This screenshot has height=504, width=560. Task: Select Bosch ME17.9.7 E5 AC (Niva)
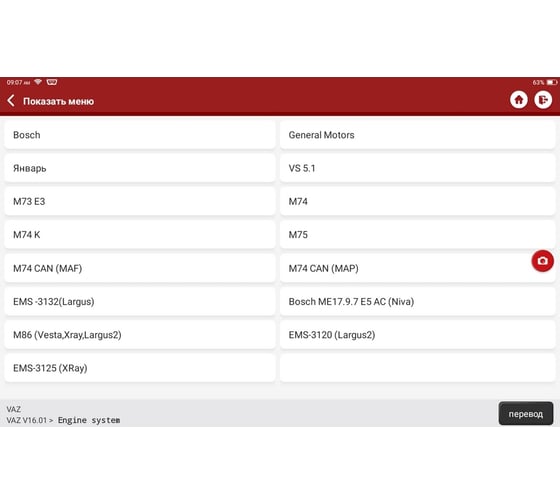tap(417, 301)
